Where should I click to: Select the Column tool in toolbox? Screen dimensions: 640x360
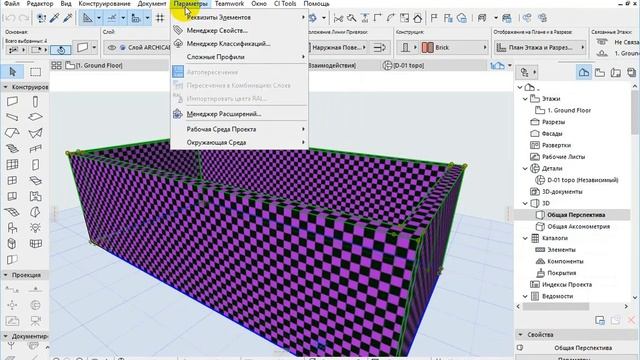pos(36,101)
